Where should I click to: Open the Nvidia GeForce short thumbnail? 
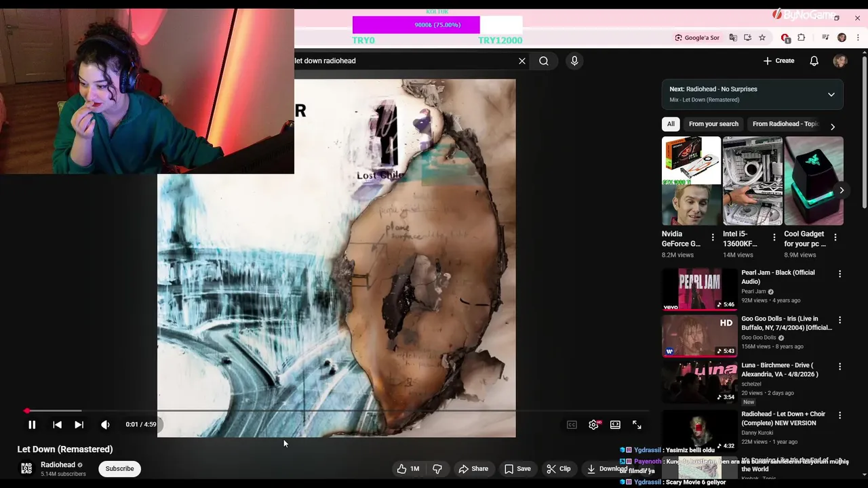tap(691, 181)
